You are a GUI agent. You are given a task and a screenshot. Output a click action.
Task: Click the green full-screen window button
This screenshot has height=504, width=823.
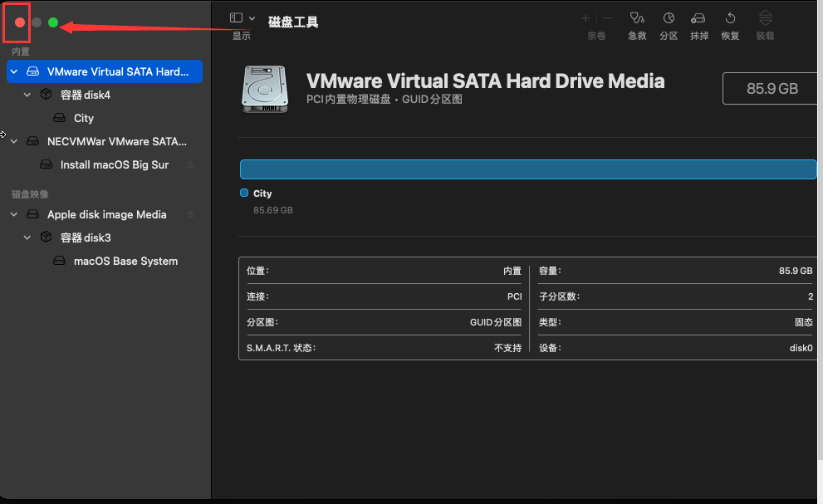(x=52, y=22)
